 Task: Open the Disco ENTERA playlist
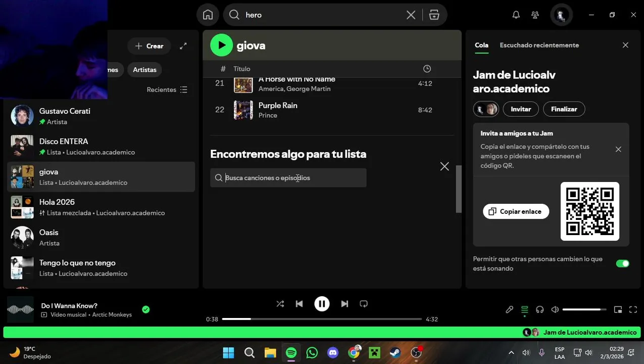tap(101, 147)
